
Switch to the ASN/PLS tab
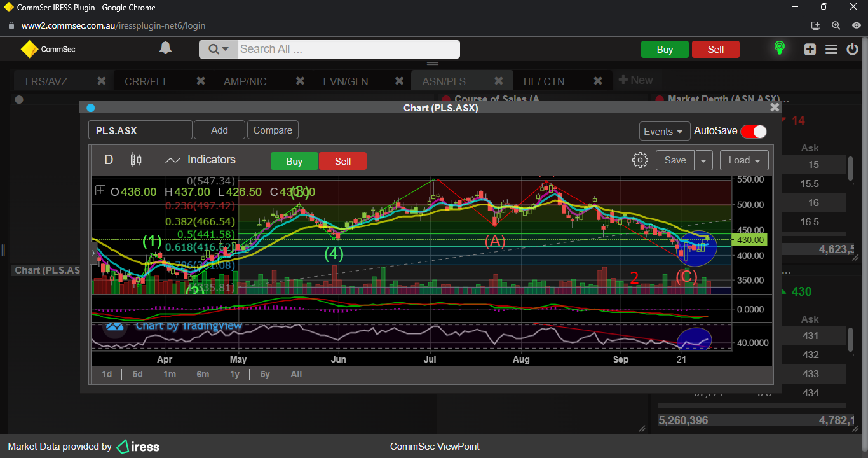tap(444, 81)
